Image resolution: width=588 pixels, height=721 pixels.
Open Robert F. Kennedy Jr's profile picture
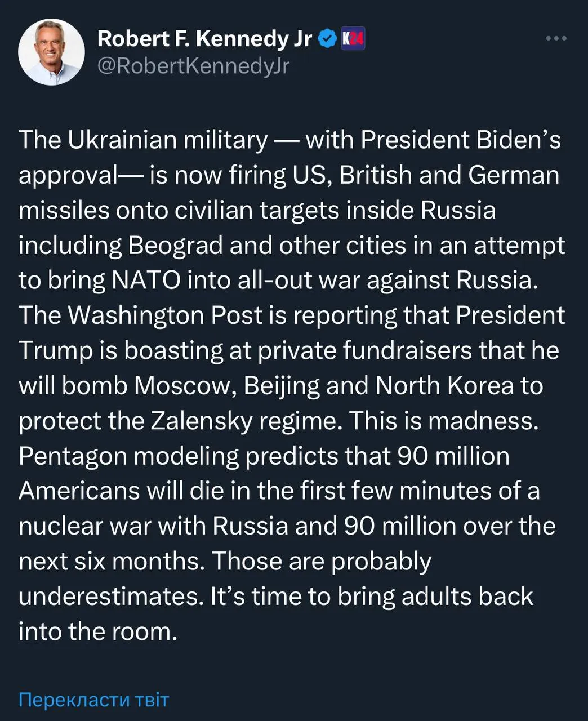(x=51, y=52)
